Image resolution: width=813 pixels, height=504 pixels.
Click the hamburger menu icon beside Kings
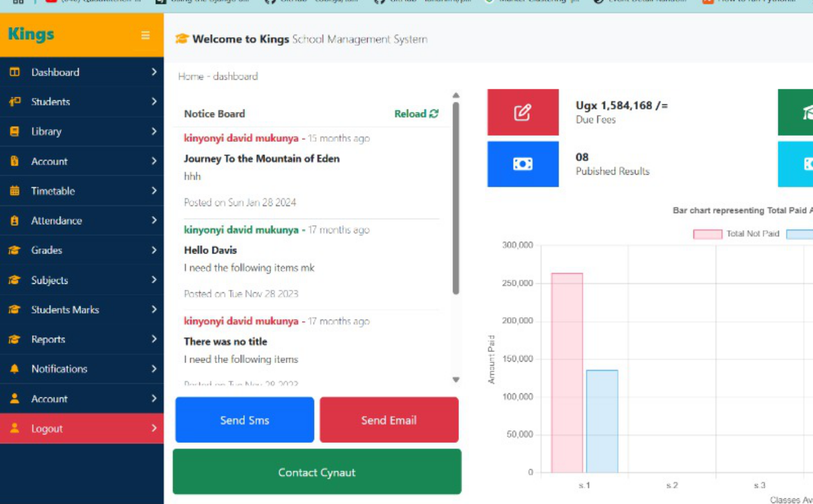145,35
